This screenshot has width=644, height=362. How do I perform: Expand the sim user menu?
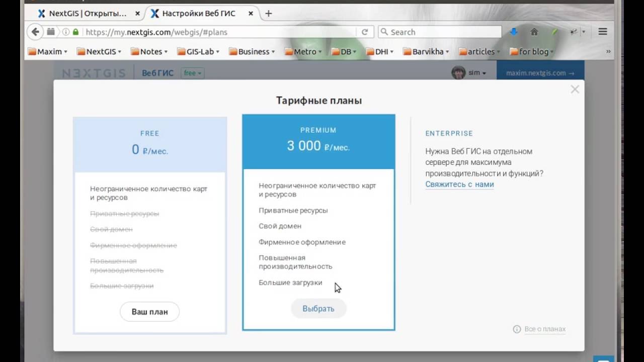click(477, 73)
